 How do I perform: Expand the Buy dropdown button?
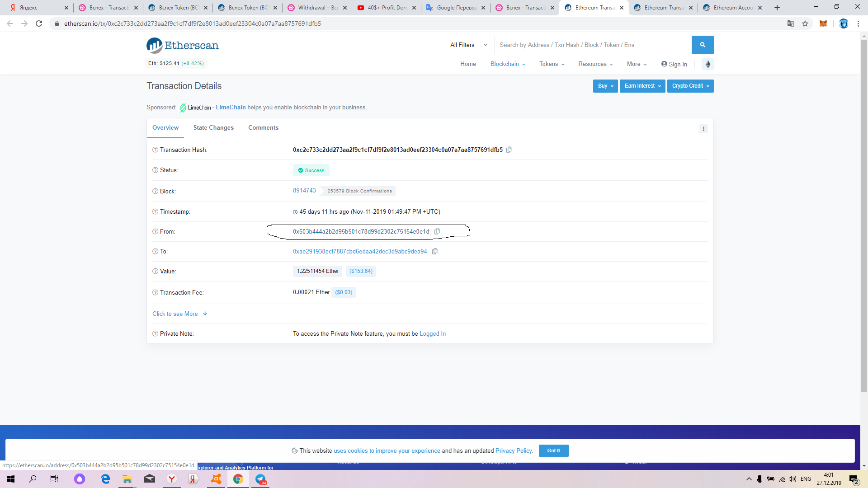pyautogui.click(x=605, y=86)
